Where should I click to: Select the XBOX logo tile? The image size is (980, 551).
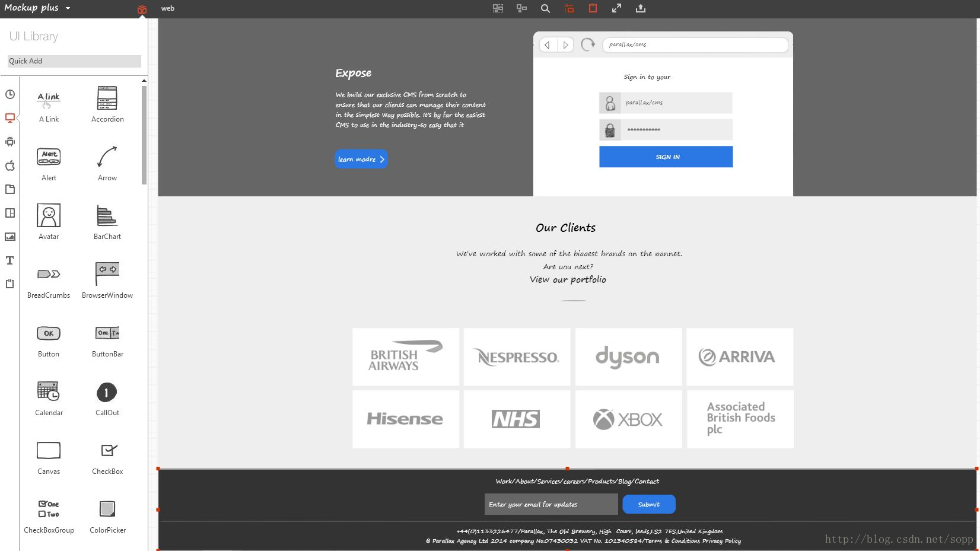628,419
